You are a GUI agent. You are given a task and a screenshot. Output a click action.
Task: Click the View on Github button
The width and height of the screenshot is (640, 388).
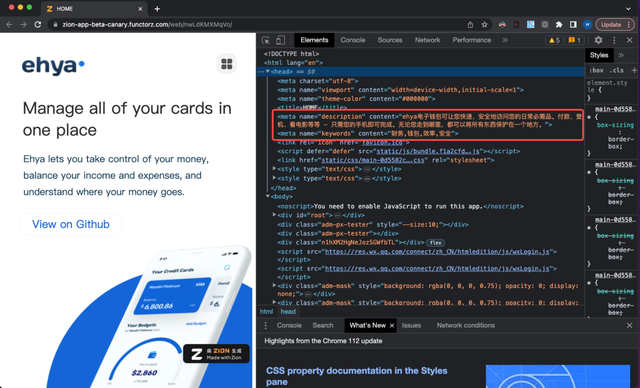click(x=71, y=224)
